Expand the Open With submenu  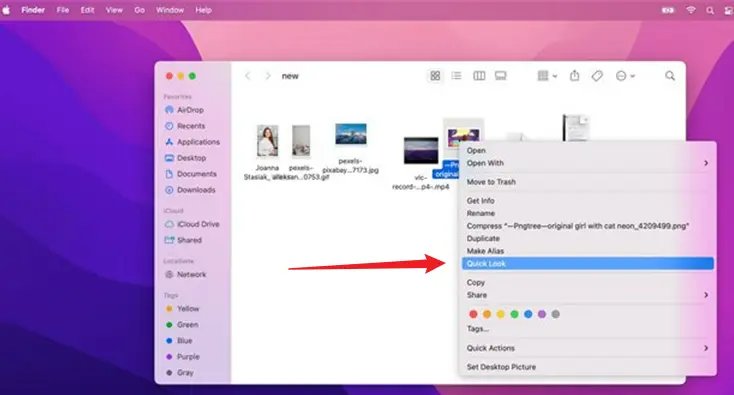pyautogui.click(x=587, y=163)
